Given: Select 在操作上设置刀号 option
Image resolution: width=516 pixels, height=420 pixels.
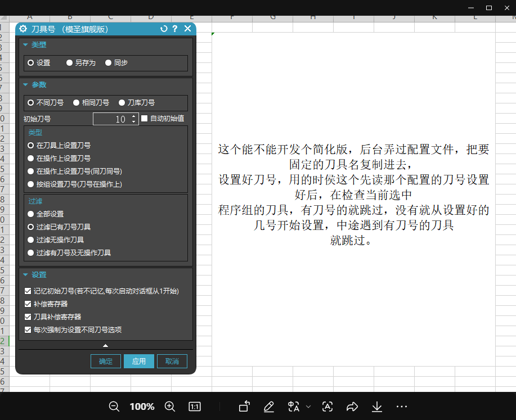Looking at the screenshot, I should point(30,158).
